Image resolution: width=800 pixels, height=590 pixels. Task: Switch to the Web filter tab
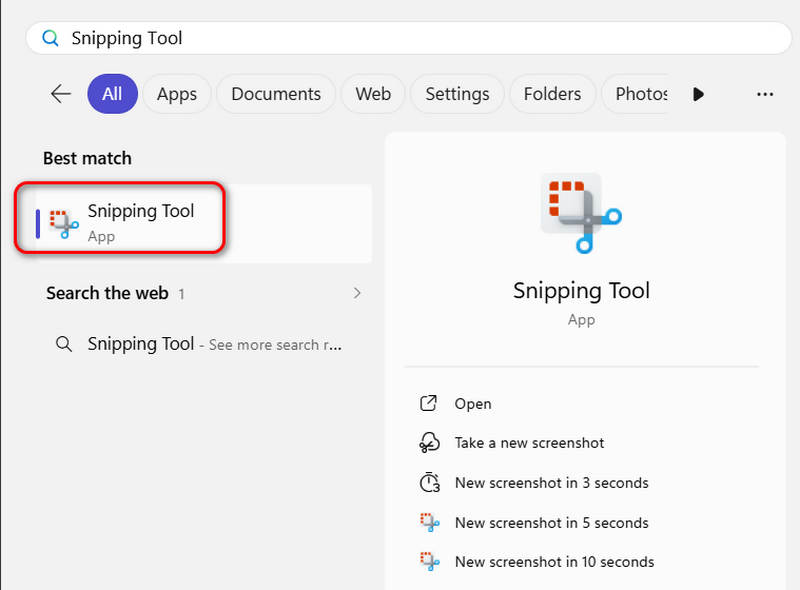point(373,94)
